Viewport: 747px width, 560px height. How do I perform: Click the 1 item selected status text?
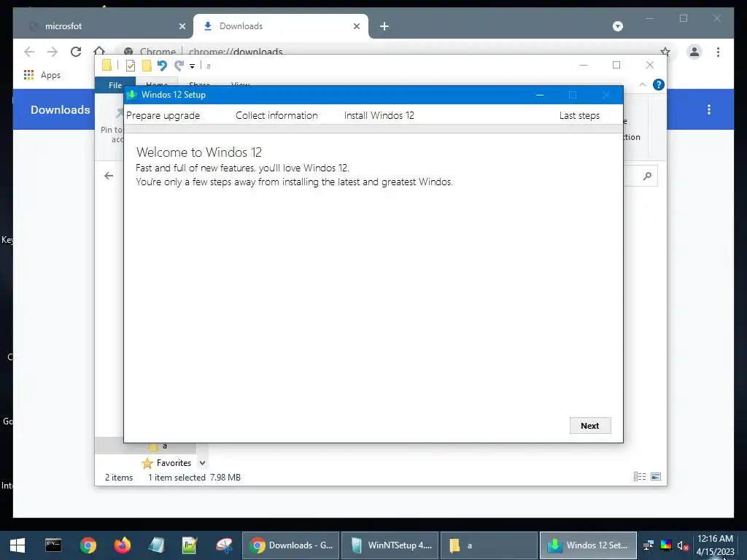click(x=177, y=477)
